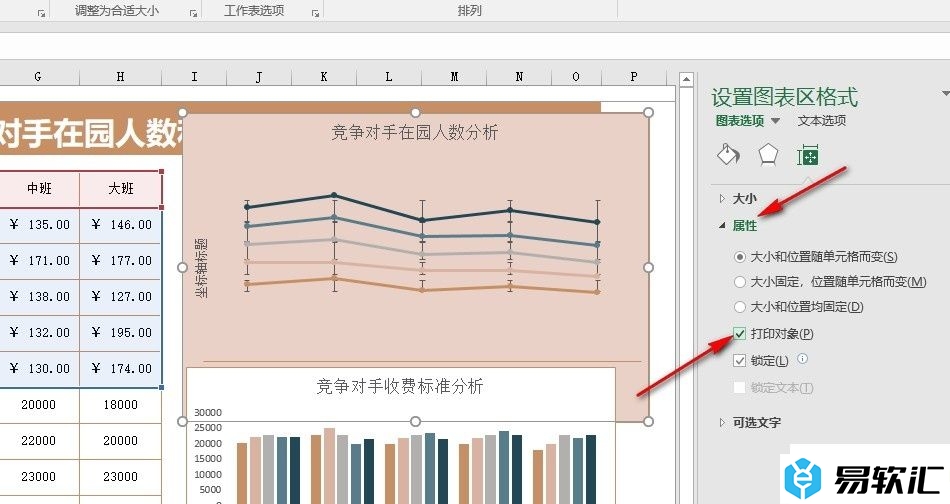Image resolution: width=950 pixels, height=504 pixels.
Task: Select 大小固定，位置随单元格而变 radio option
Action: (739, 282)
